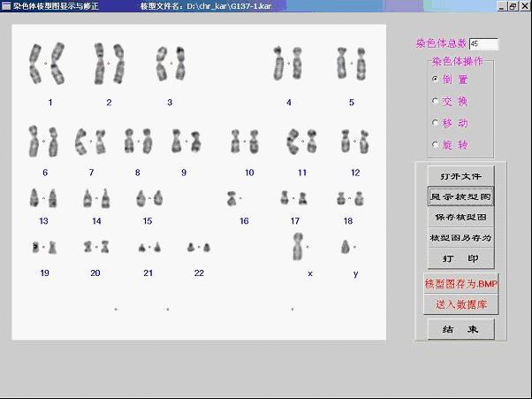
Task: Click the 染色体总数 number input field
Action: tap(483, 43)
